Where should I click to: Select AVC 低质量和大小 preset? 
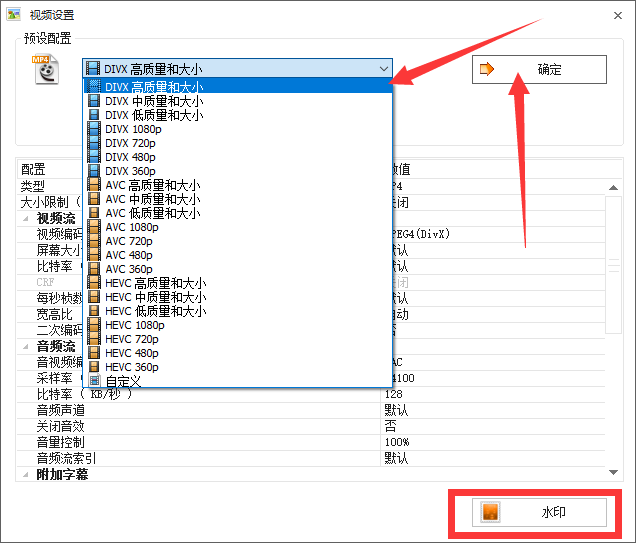[238, 213]
